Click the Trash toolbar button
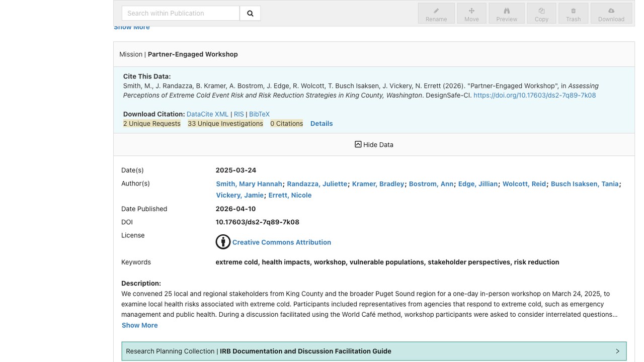Image resolution: width=644 pixels, height=362 pixels. click(x=573, y=14)
